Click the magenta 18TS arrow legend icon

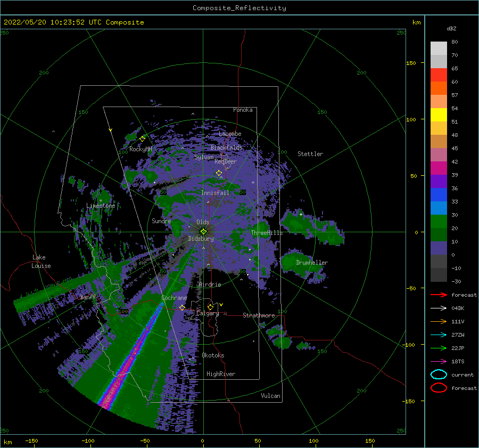point(439,362)
